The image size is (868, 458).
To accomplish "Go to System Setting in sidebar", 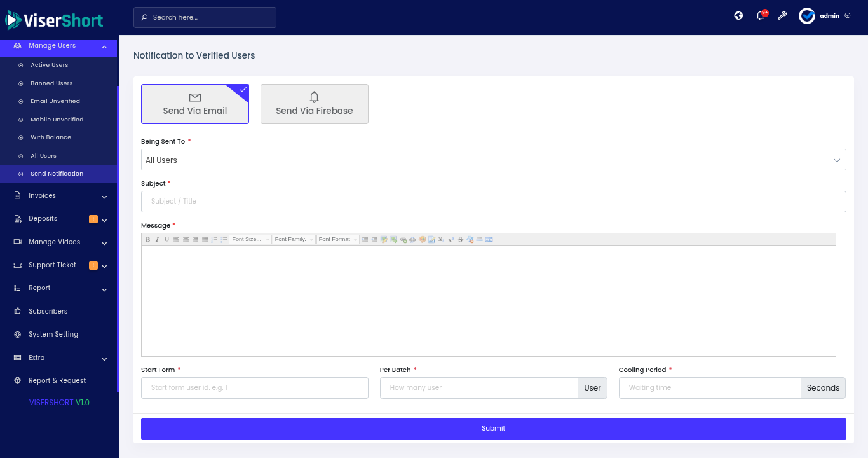I will coord(53,335).
